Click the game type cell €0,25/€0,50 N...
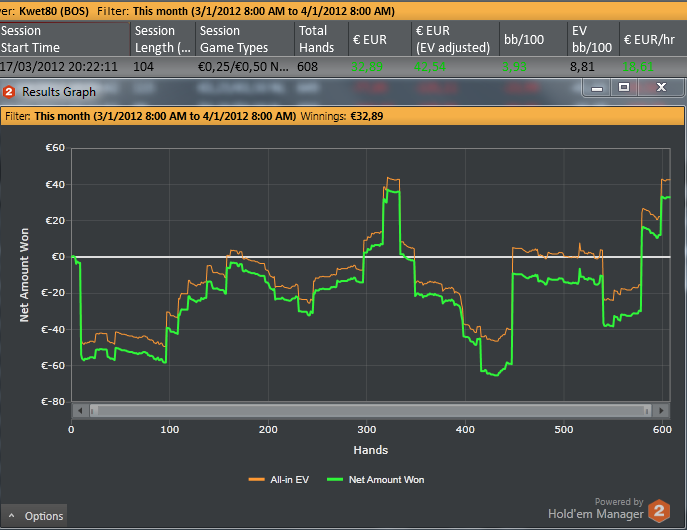The height and width of the screenshot is (530, 687). (243, 67)
